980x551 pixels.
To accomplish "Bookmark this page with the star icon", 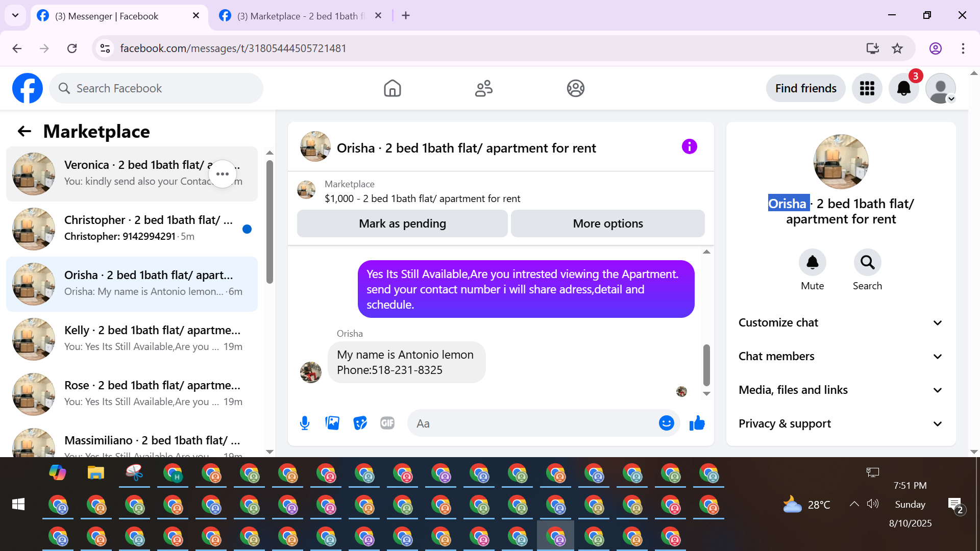I will (897, 48).
